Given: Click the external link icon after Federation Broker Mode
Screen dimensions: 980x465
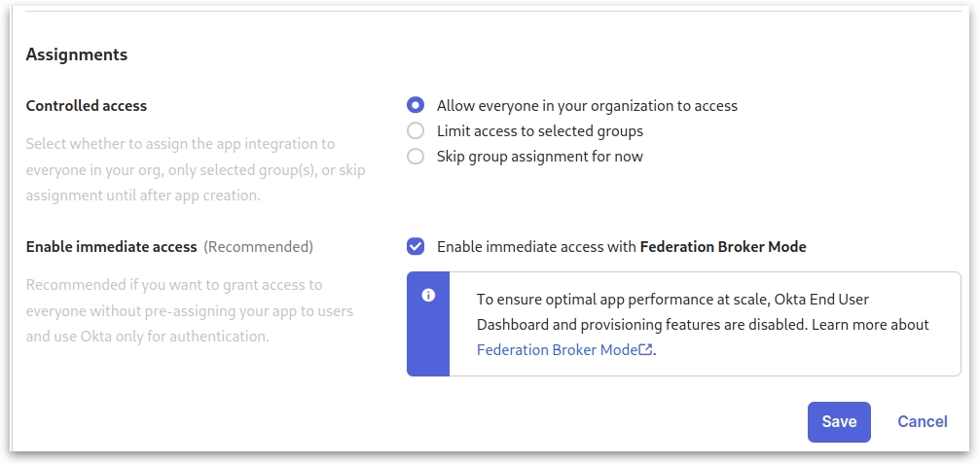Looking at the screenshot, I should [645, 350].
